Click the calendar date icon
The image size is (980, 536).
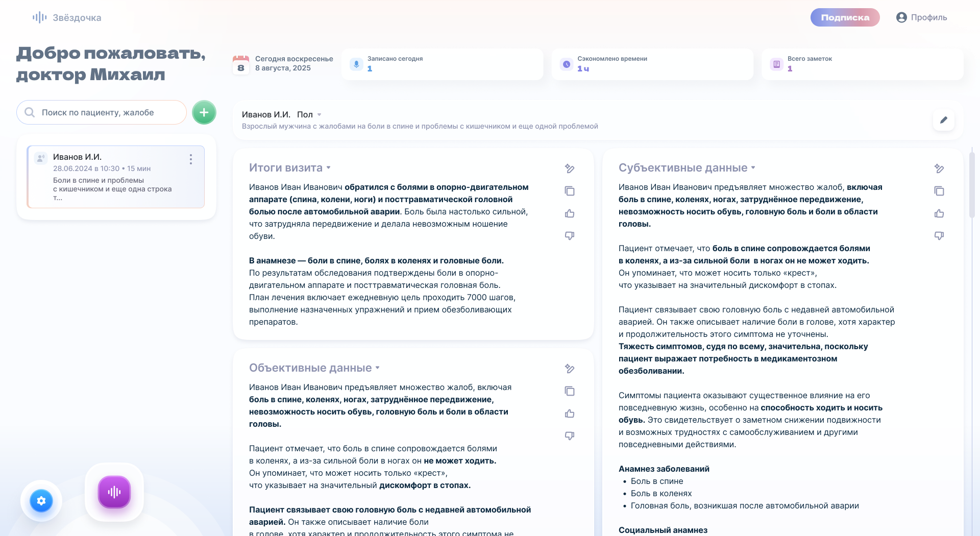(241, 65)
